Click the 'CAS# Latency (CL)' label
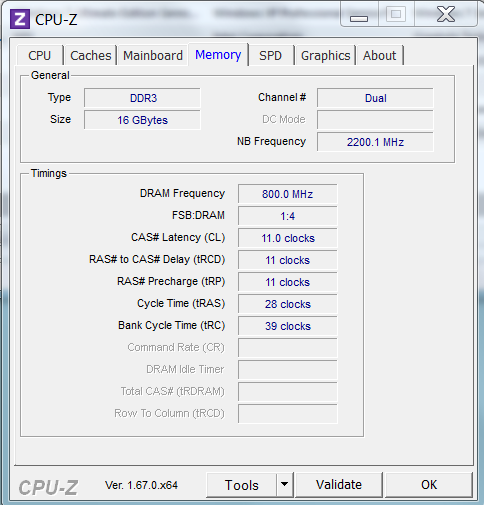 tap(178, 237)
